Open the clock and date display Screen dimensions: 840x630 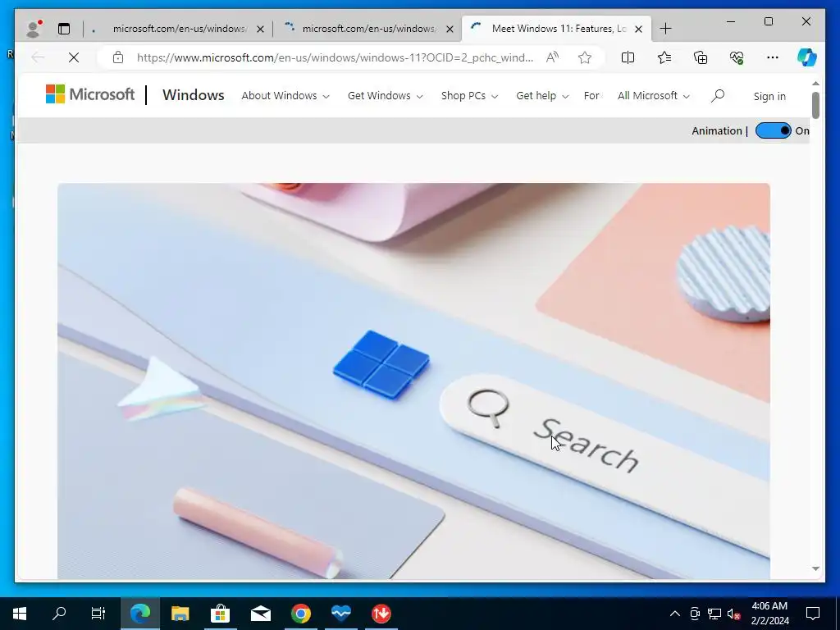(769, 614)
